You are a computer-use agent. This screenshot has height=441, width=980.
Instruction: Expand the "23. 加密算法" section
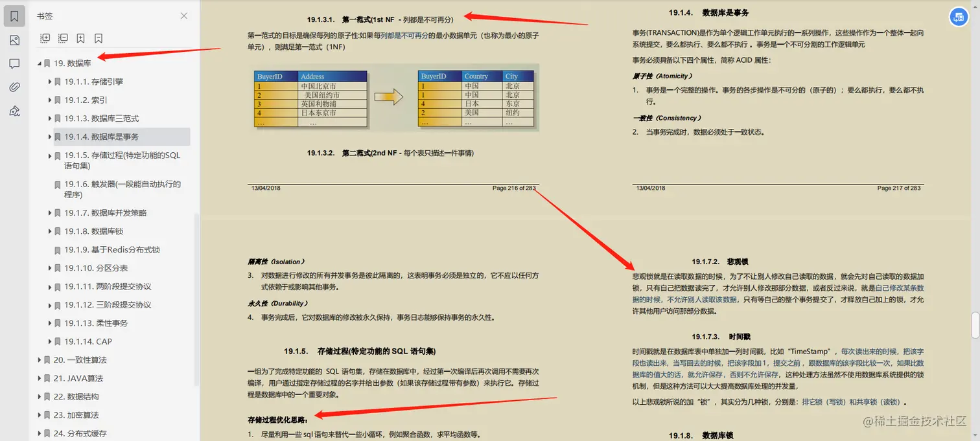pyautogui.click(x=40, y=414)
